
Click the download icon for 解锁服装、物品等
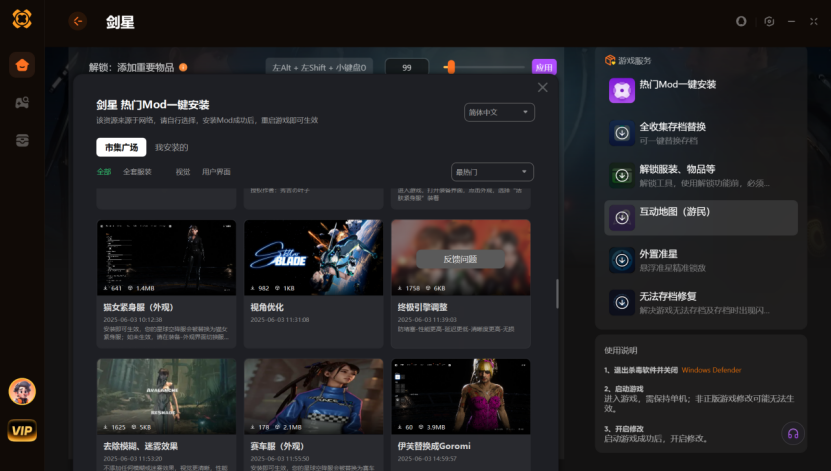(622, 175)
